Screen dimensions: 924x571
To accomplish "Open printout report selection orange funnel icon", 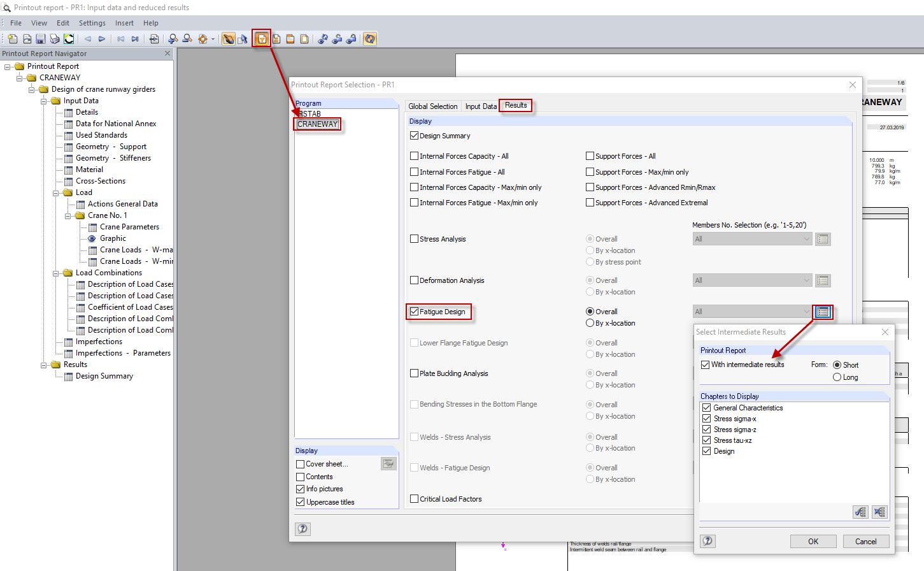I will point(262,39).
